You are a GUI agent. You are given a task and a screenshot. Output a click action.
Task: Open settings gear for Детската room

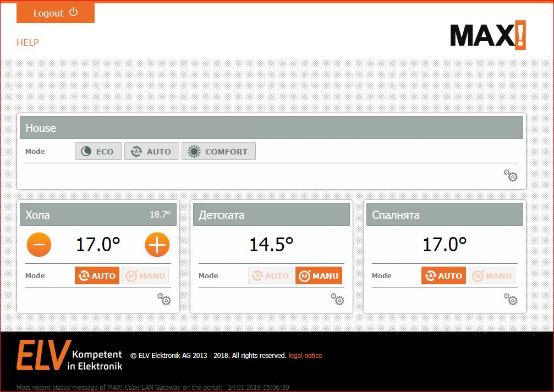click(337, 299)
